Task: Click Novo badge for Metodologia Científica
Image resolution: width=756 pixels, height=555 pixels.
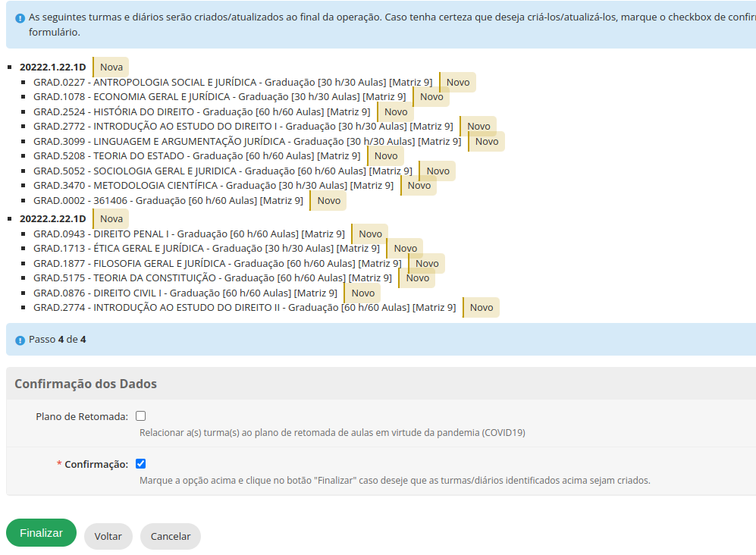Action: coord(419,186)
